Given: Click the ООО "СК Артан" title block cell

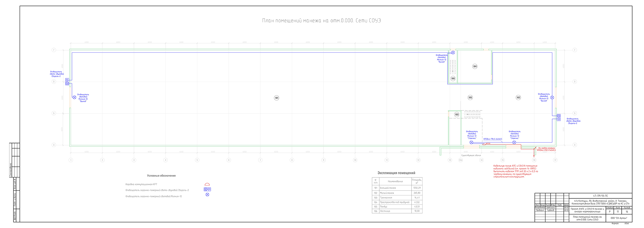Looking at the screenshot, I should 619,218.
